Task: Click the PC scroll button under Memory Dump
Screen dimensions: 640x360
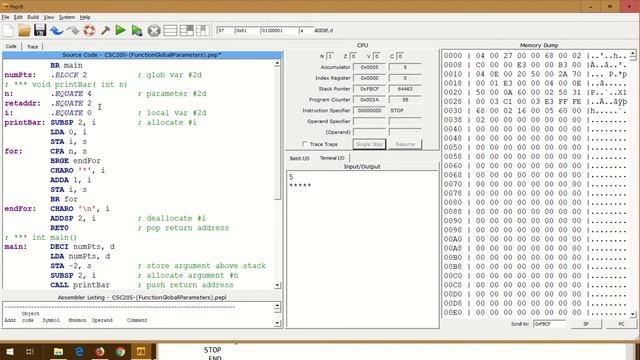Action: [621, 324]
